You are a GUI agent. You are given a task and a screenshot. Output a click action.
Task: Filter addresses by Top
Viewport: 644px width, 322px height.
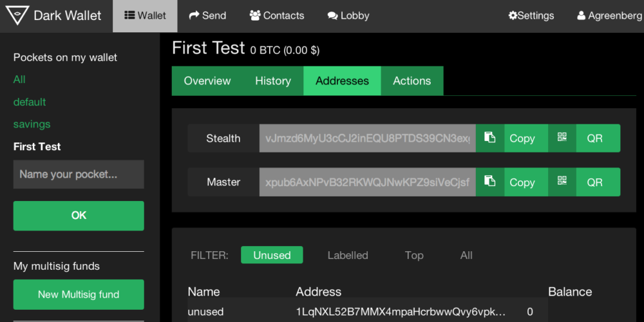pos(414,255)
